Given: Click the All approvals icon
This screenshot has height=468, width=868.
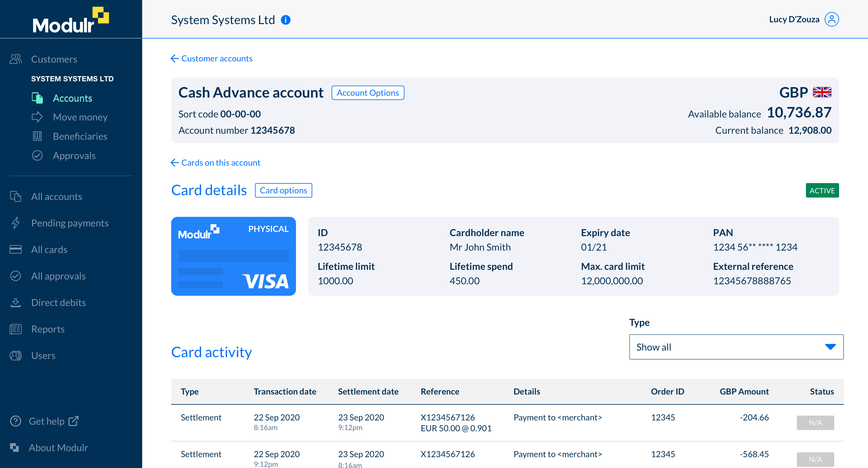Looking at the screenshot, I should click(x=16, y=276).
